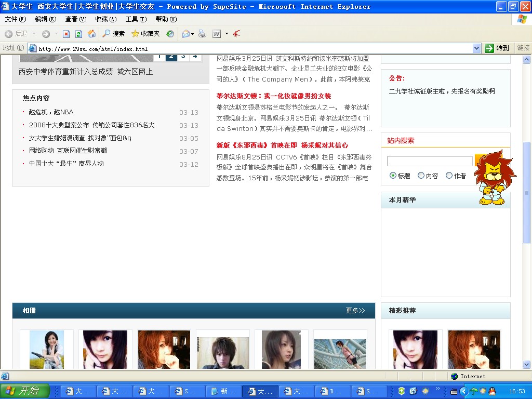Open the 编辑(E) menu
This screenshot has height=399, width=532.
pos(46,19)
